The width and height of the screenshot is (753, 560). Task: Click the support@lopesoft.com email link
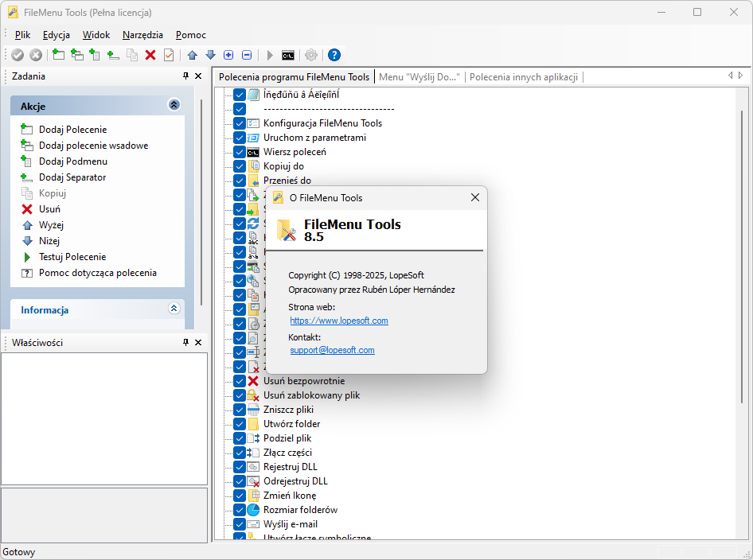[332, 350]
